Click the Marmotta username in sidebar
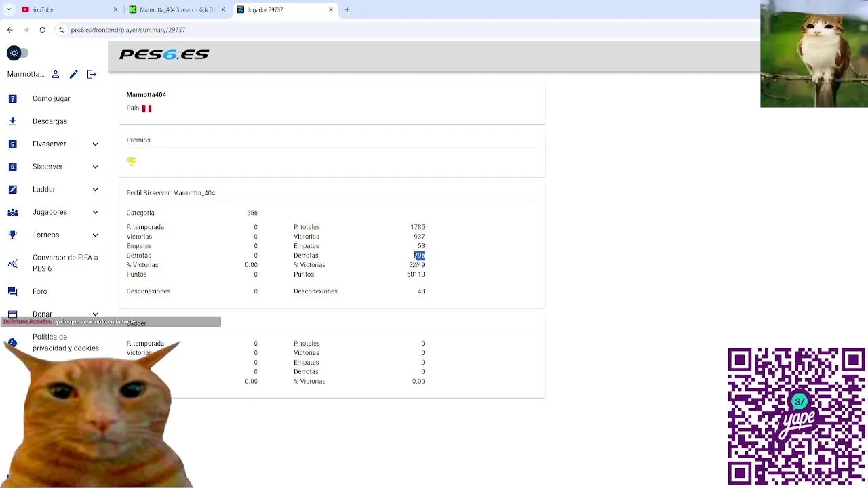868x488 pixels. pos(26,74)
